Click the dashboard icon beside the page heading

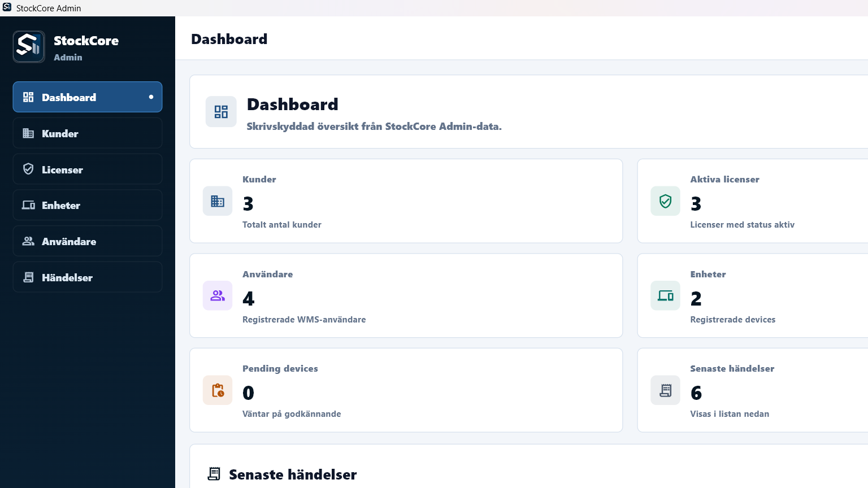221,112
